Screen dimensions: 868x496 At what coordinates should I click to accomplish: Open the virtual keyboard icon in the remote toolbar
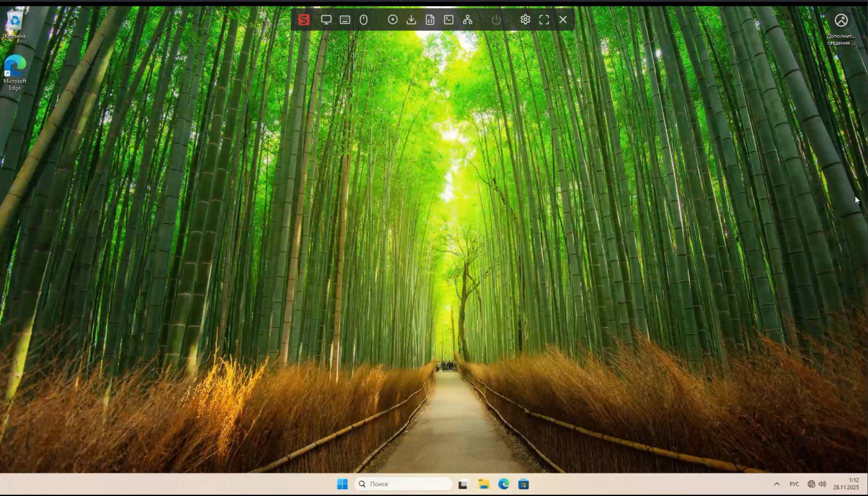[x=345, y=20]
